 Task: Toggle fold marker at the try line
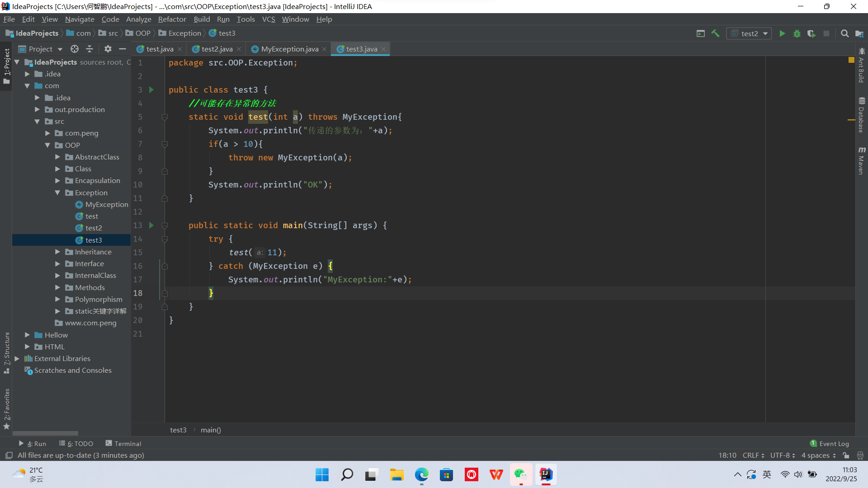[x=165, y=239]
